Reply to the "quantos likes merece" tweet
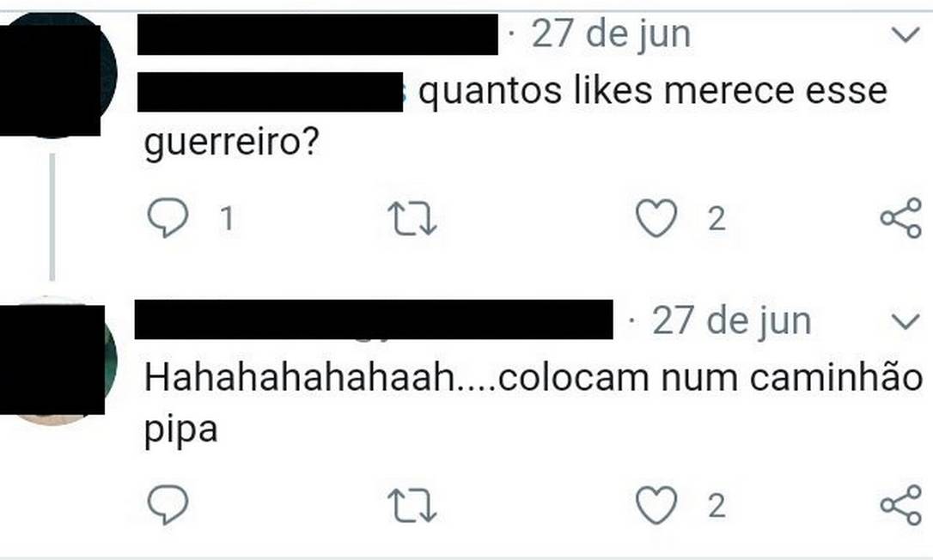The width and height of the screenshot is (933, 560). coord(168,218)
